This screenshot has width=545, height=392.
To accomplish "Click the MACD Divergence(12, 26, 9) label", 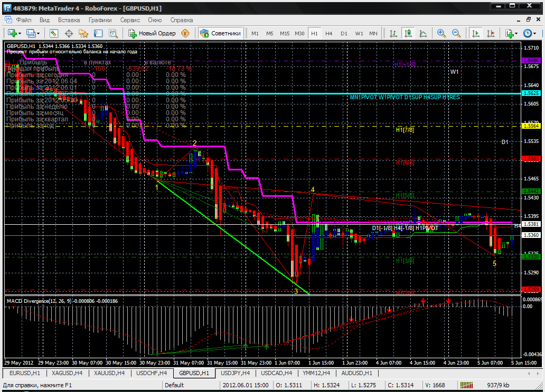I will [x=39, y=301].
